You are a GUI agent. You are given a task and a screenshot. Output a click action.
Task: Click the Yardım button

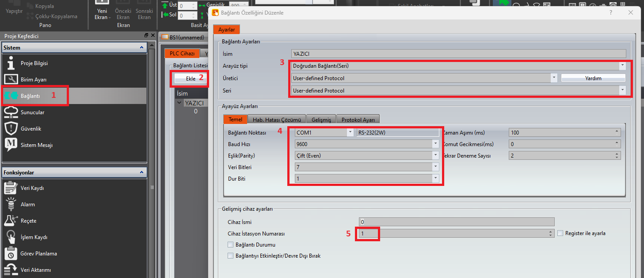click(593, 78)
